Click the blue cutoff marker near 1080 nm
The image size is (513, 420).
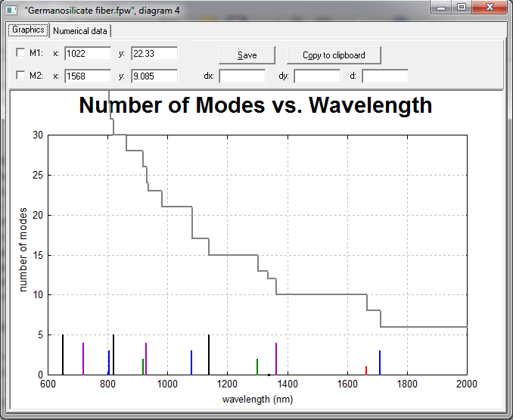[x=191, y=362]
